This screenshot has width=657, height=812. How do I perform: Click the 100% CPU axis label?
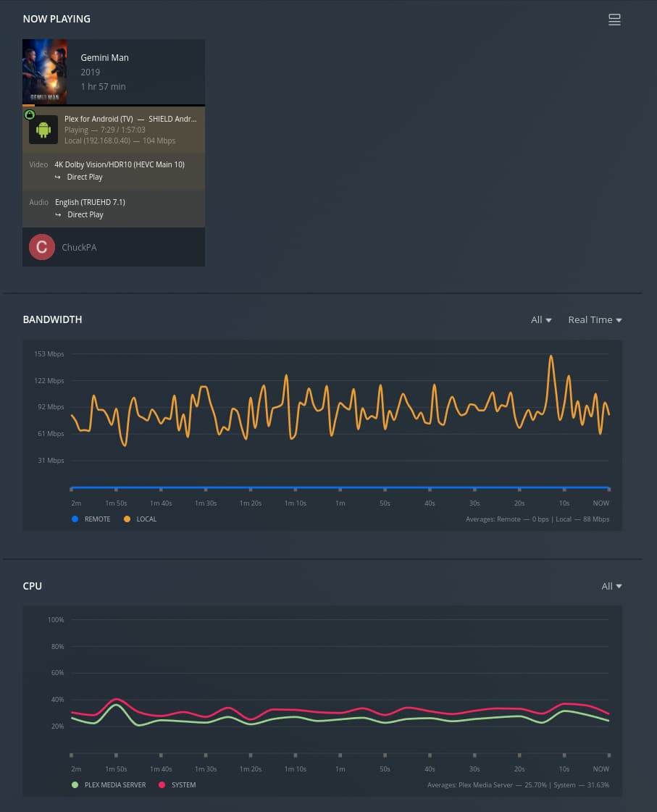(x=56, y=620)
